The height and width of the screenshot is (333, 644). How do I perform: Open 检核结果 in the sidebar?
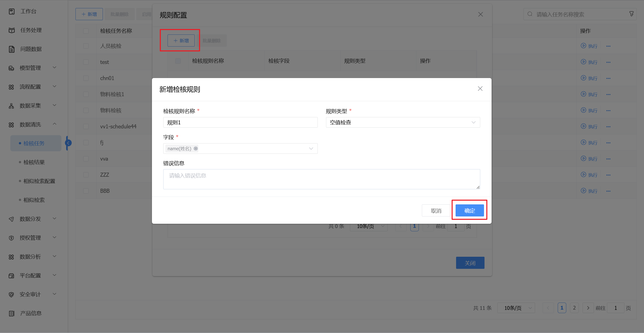[x=34, y=162]
